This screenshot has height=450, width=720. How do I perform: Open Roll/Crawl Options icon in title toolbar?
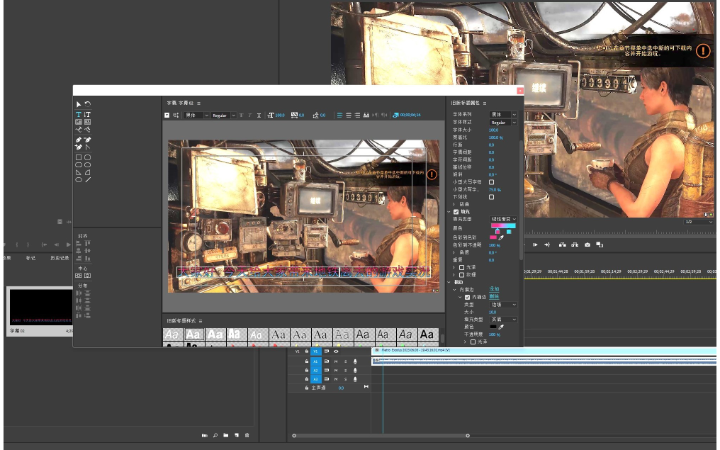click(176, 115)
